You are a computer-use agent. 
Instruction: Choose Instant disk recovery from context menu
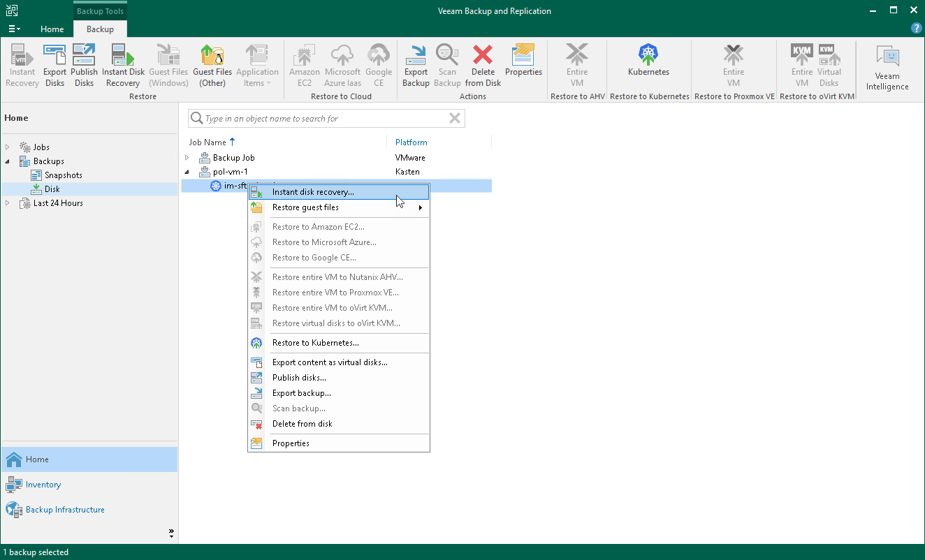pos(339,192)
